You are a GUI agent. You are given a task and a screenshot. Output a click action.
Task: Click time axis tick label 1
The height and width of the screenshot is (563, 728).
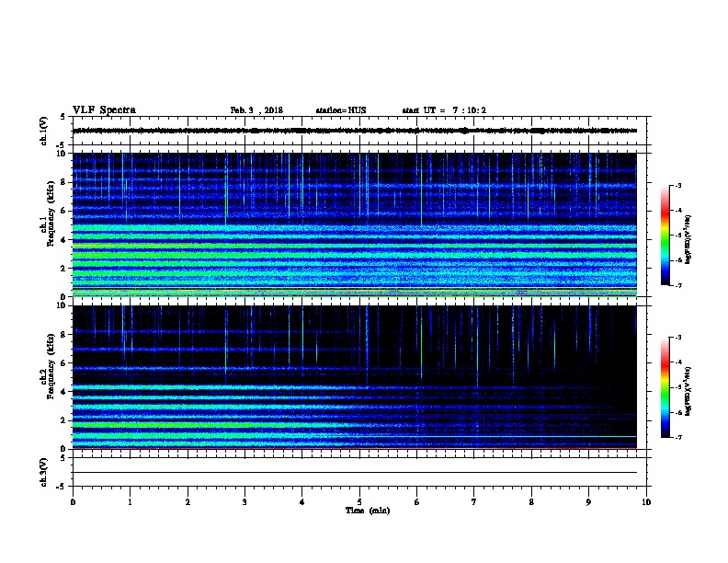pyautogui.click(x=130, y=502)
